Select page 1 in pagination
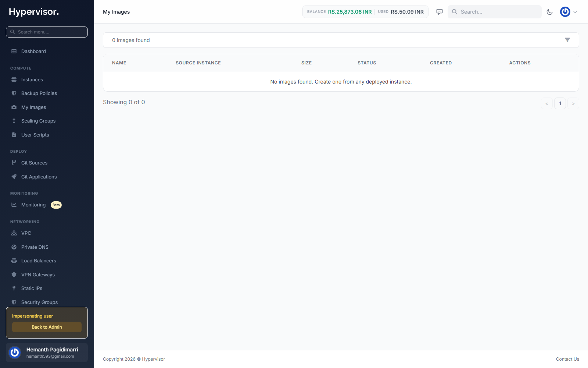 click(560, 103)
